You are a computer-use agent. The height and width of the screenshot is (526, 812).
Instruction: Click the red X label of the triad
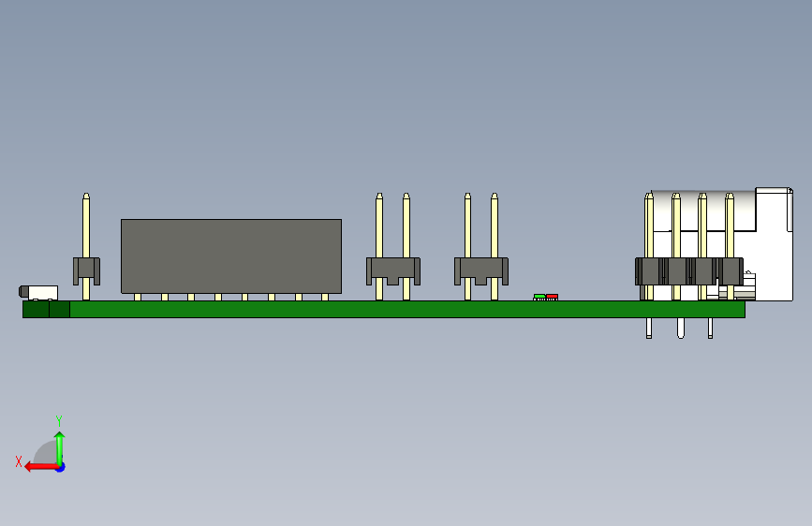[19, 461]
